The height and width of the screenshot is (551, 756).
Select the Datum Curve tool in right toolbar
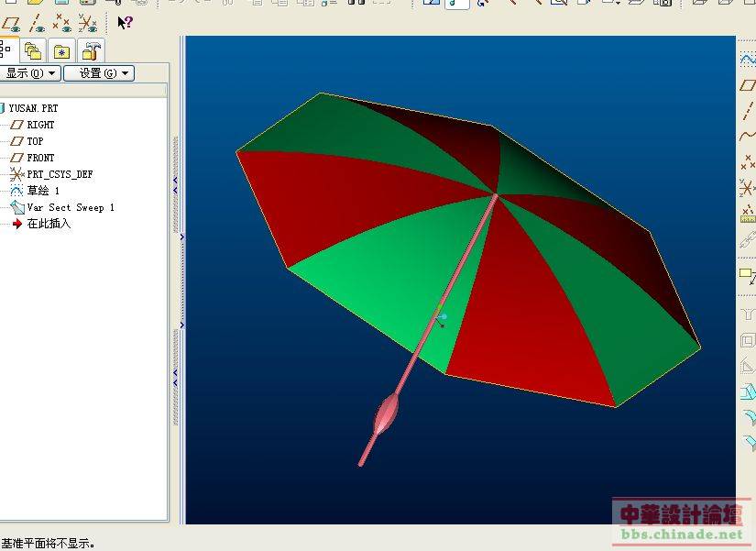click(747, 137)
